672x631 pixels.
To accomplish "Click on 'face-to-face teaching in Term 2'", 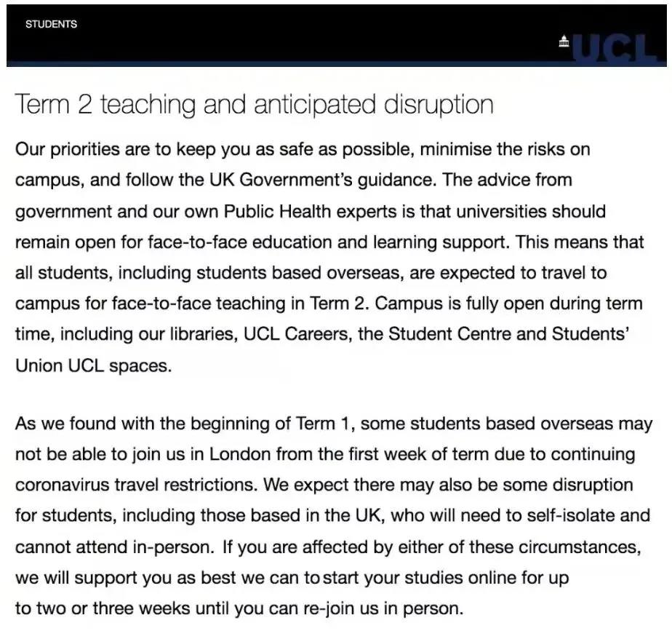I will (240, 303).
